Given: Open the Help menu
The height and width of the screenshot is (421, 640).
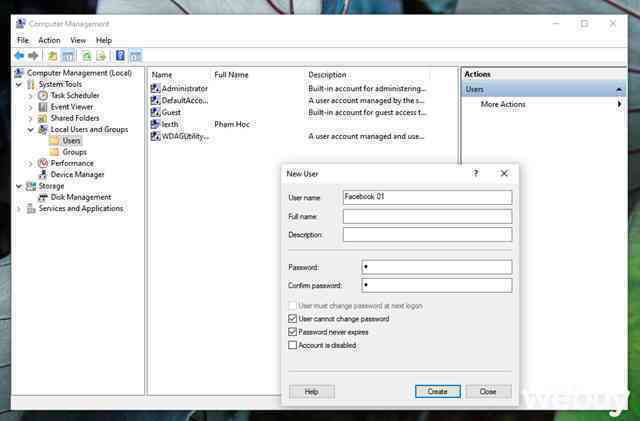Looking at the screenshot, I should (x=104, y=40).
